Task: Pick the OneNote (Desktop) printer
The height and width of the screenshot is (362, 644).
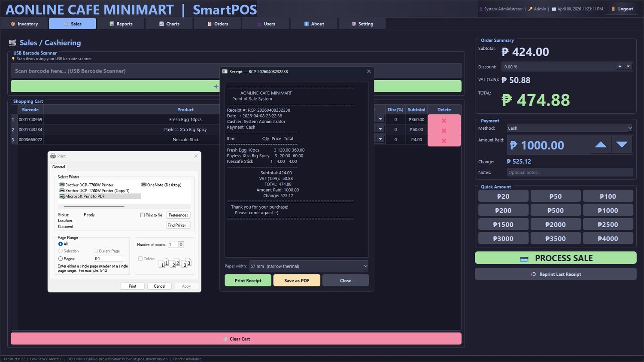Action: coord(161,185)
